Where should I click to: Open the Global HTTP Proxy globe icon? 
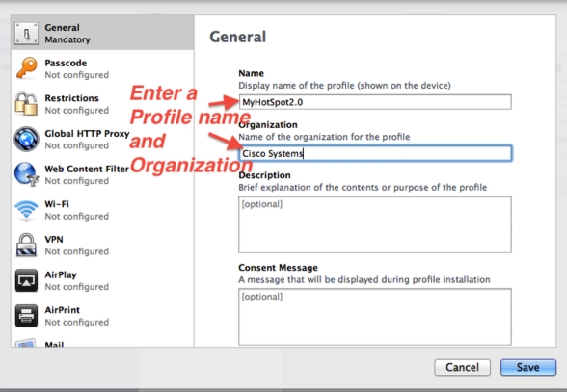point(26,139)
